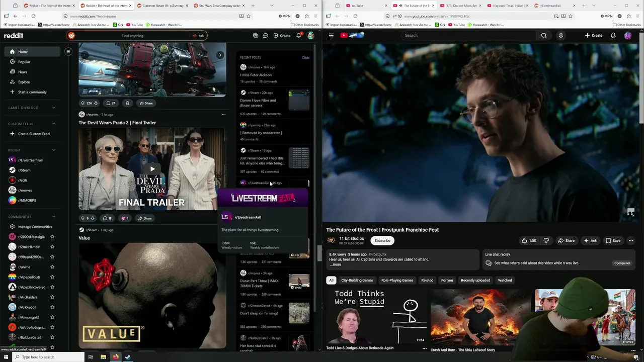The width and height of the screenshot is (644, 362).
Task: Open YouTube guide hamburger menu
Action: click(331, 36)
